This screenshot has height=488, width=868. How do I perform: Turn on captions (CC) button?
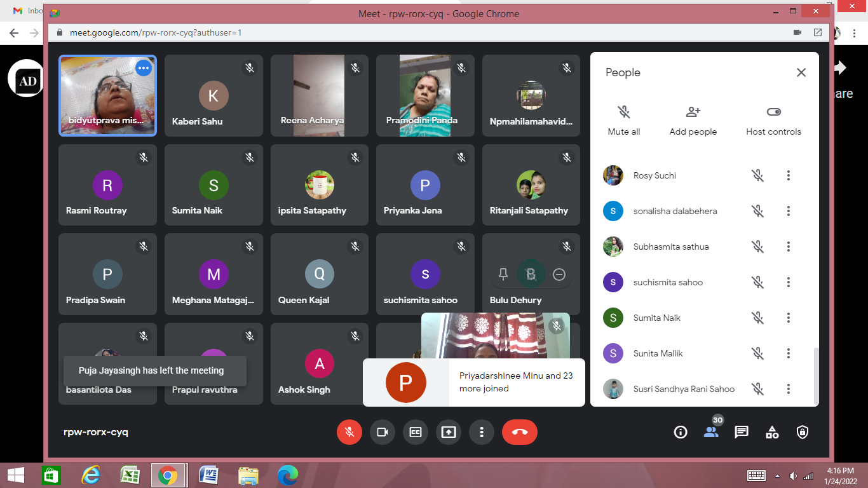(x=415, y=432)
